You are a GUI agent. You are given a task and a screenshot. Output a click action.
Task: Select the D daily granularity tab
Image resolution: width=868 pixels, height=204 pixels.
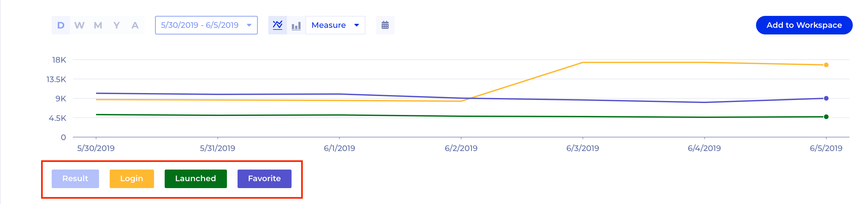point(61,25)
